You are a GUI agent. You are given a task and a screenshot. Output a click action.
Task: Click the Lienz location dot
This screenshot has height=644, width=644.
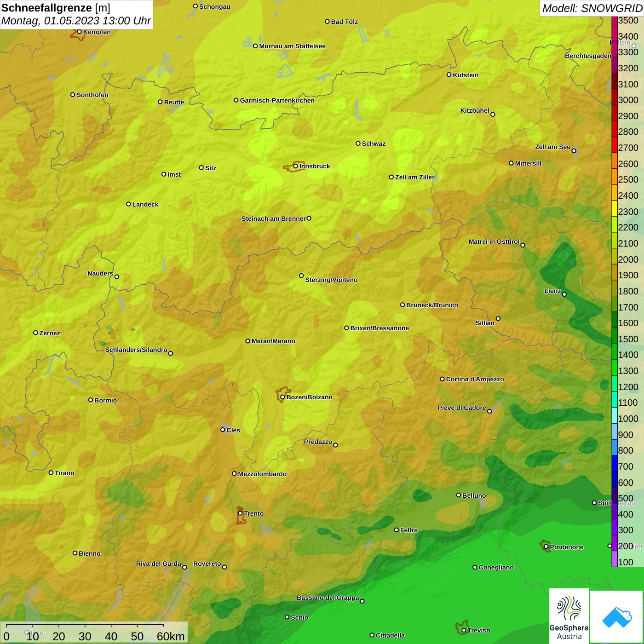[564, 294]
